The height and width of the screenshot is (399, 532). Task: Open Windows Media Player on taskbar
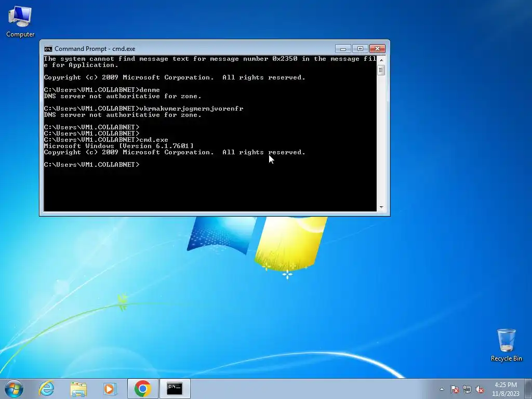pyautogui.click(x=110, y=389)
